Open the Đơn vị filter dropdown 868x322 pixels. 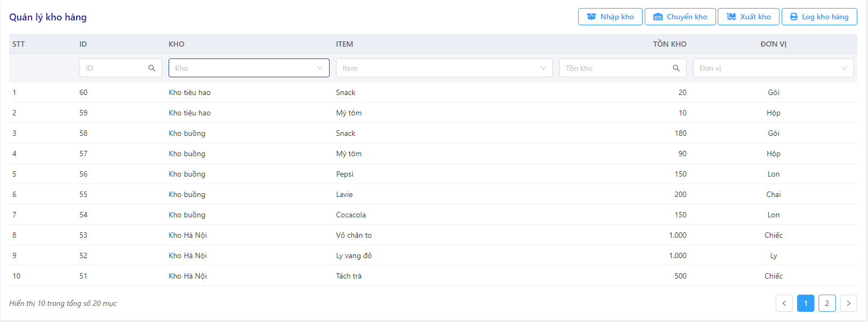(774, 68)
